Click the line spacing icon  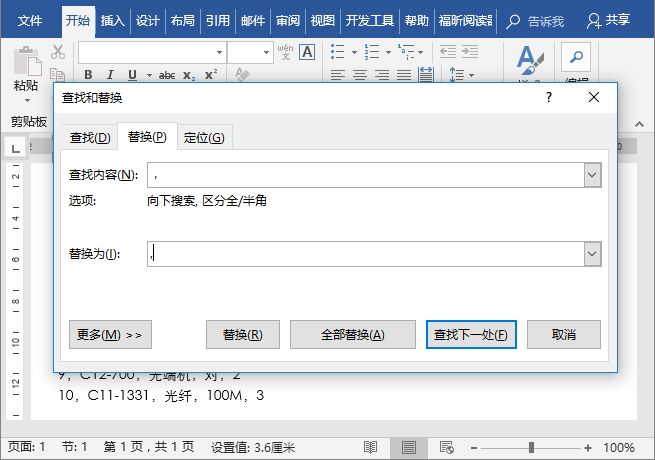456,75
